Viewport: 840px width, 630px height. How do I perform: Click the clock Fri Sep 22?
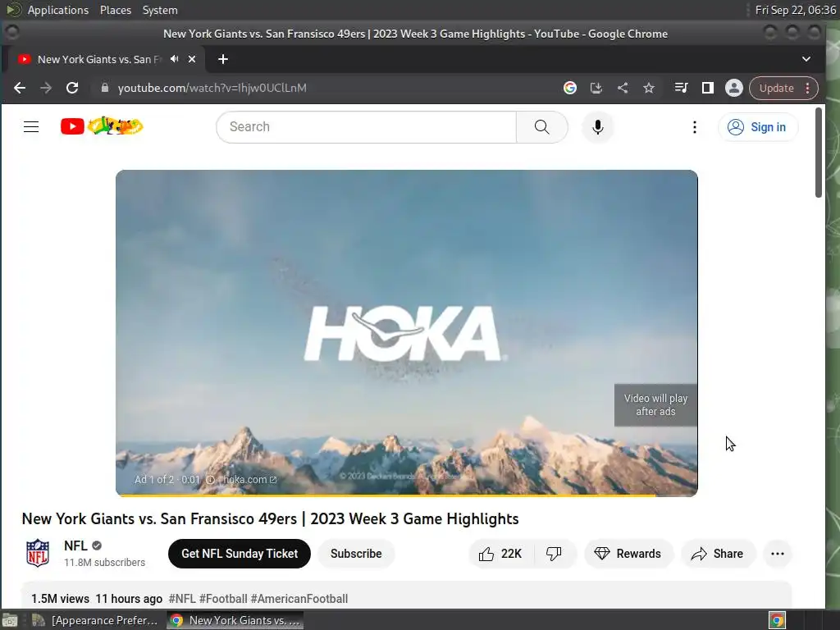(796, 10)
